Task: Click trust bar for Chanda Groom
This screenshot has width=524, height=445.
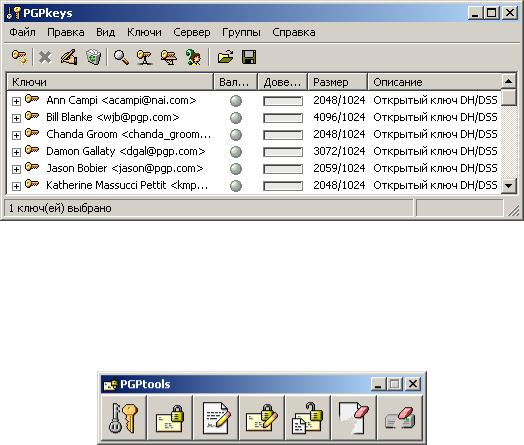Action: click(283, 135)
